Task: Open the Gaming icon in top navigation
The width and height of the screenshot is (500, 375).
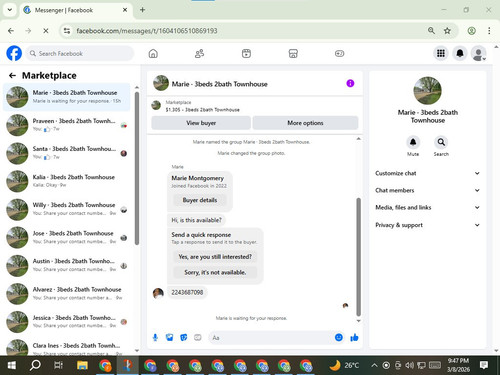Action: (339, 53)
